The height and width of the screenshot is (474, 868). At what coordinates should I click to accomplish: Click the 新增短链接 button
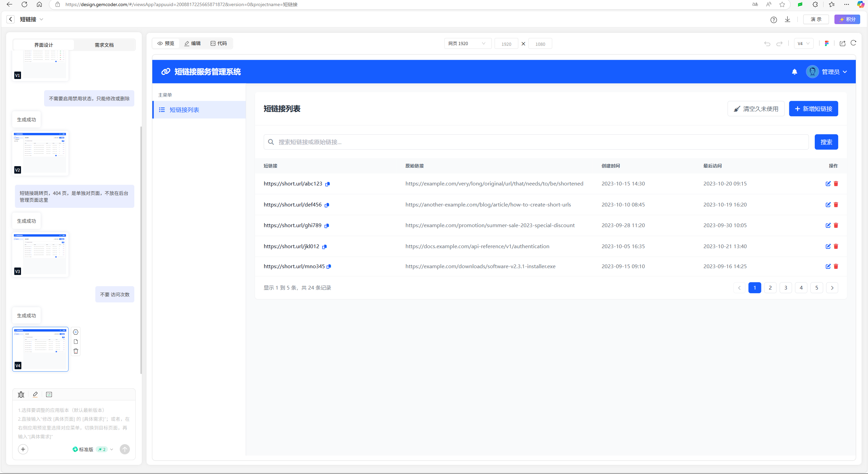tap(813, 109)
